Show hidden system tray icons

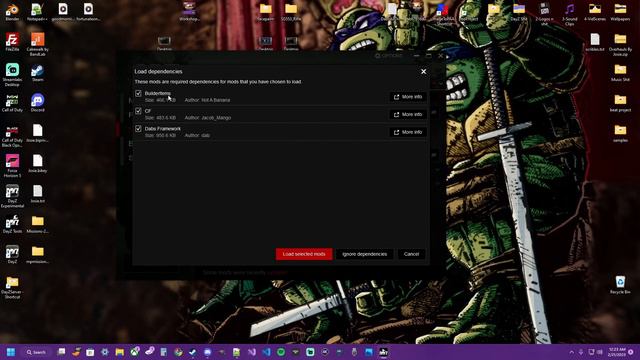pos(571,352)
